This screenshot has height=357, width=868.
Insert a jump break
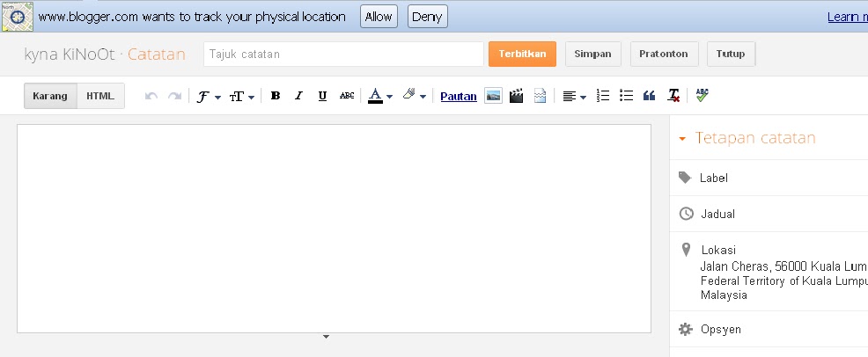point(541,96)
